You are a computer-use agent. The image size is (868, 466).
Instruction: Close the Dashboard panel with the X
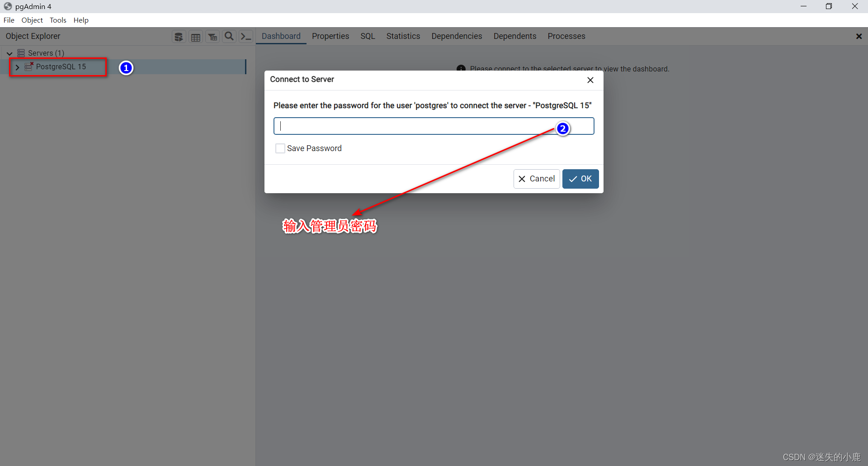pyautogui.click(x=859, y=36)
